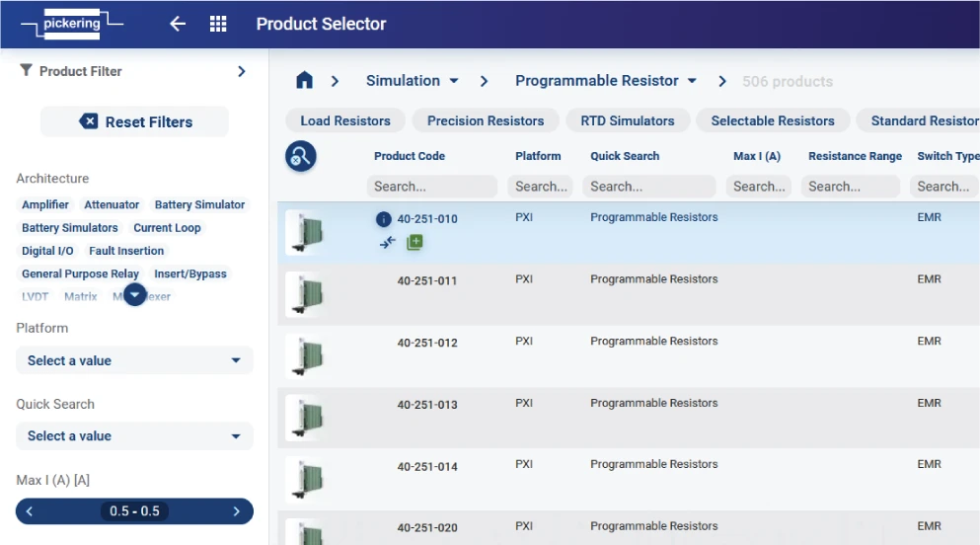Select the Selectable Resistors chip
Screen dimensions: 980x545
click(773, 120)
